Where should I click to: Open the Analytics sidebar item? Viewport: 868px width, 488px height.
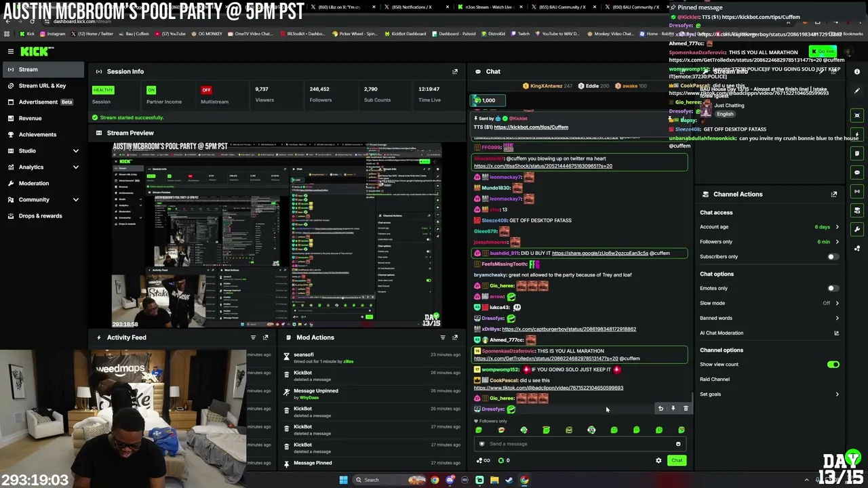43,167
